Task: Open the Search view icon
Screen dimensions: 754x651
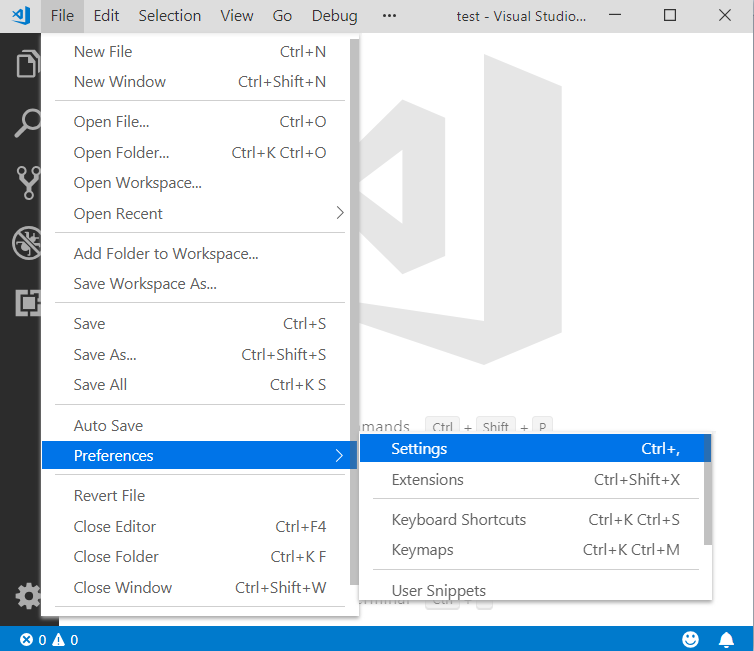Action: coord(27,123)
